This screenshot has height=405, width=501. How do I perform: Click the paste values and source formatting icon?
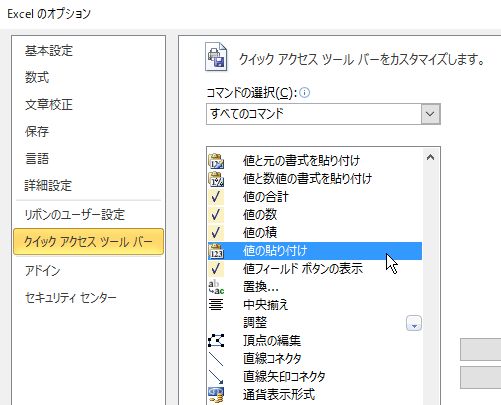point(216,161)
